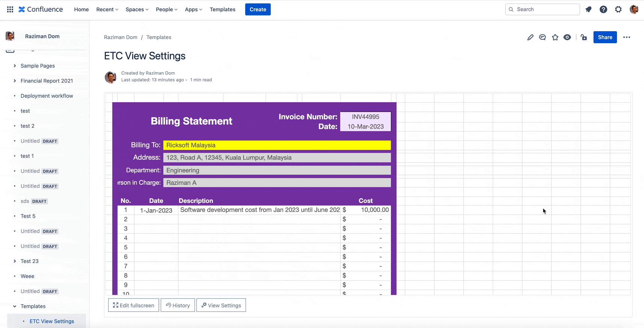This screenshot has width=644, height=328.
Task: Toggle the watch page eye icon
Action: pos(567,37)
